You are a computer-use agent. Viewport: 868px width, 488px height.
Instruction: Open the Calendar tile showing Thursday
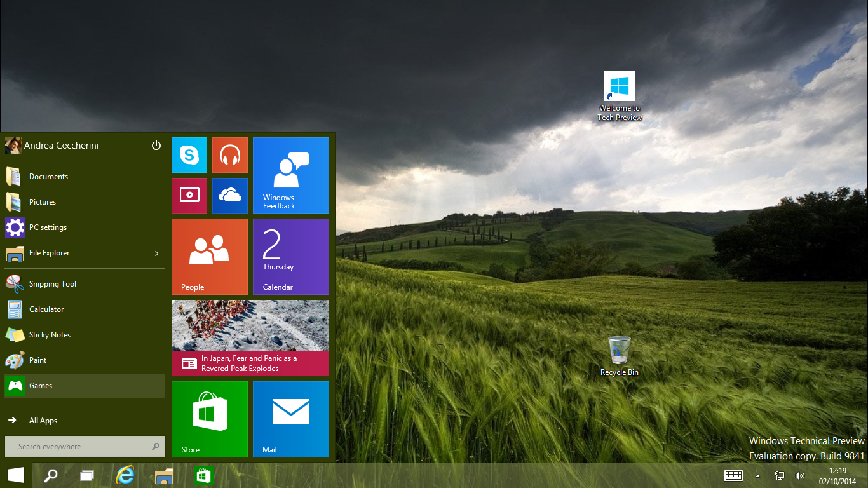point(291,257)
